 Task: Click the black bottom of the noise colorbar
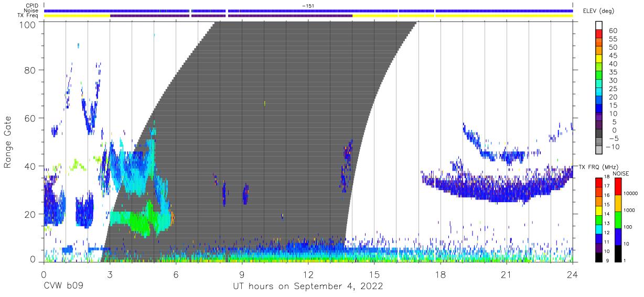[x=618, y=254]
